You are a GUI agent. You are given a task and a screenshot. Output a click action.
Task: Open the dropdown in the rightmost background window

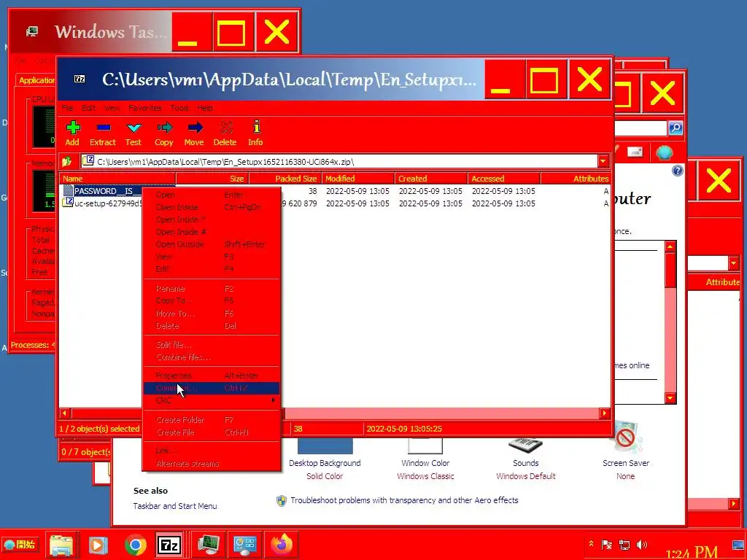pyautogui.click(x=733, y=262)
